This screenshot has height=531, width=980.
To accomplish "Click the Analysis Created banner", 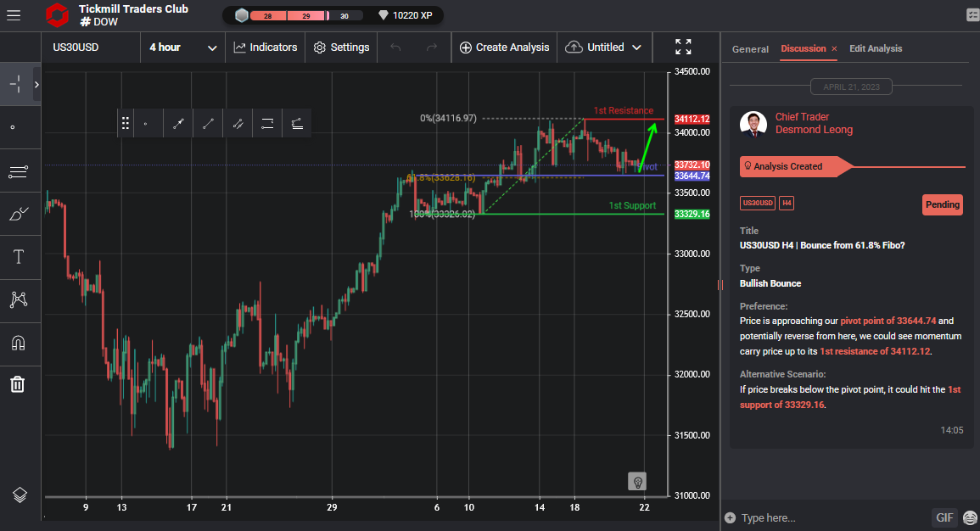I will pyautogui.click(x=796, y=167).
